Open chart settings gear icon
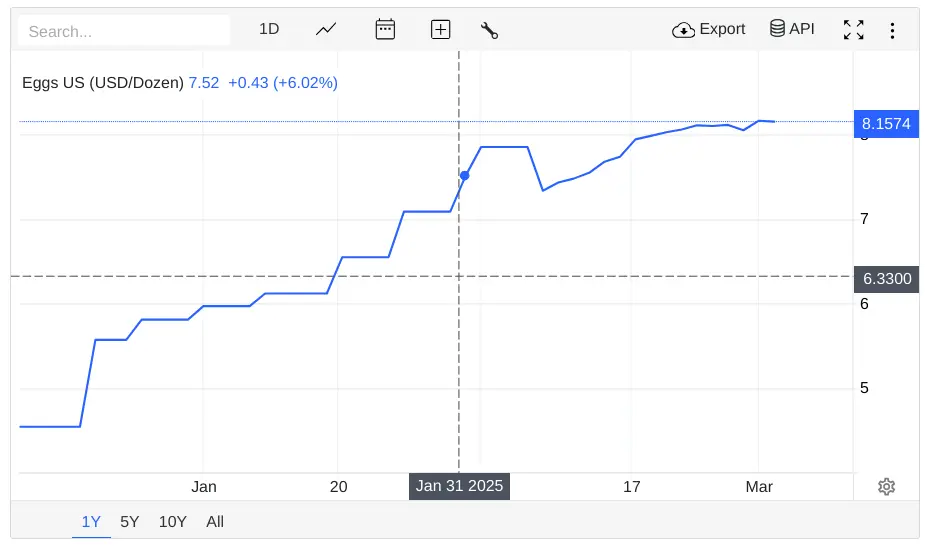 point(886,487)
